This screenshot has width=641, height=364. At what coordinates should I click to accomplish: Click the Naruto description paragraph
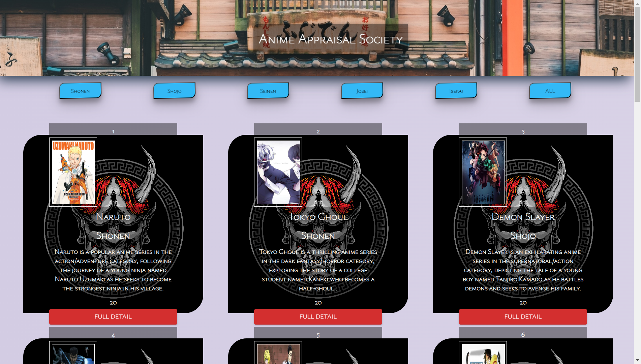[113, 270]
